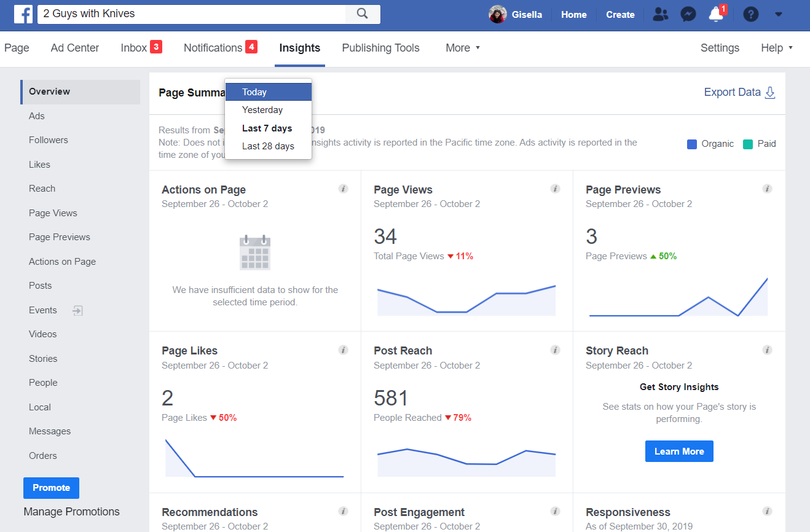Click the Facebook logo icon

pos(23,14)
